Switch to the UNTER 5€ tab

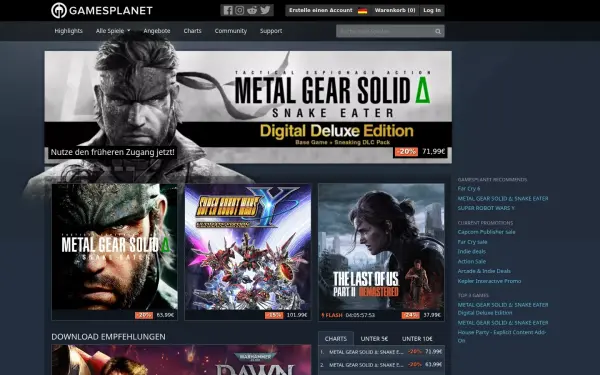click(x=374, y=339)
